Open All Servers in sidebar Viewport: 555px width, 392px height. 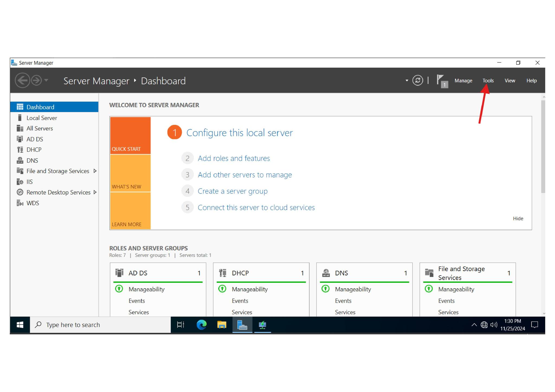(x=54, y=128)
